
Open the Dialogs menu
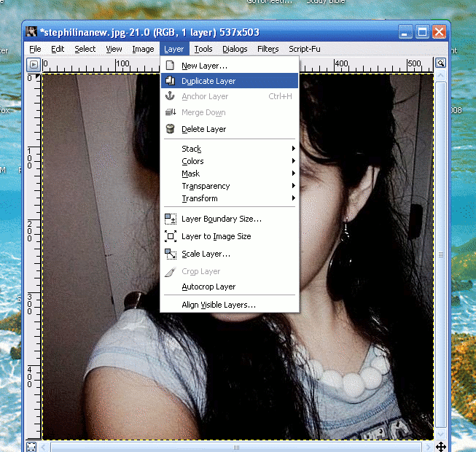tap(235, 49)
